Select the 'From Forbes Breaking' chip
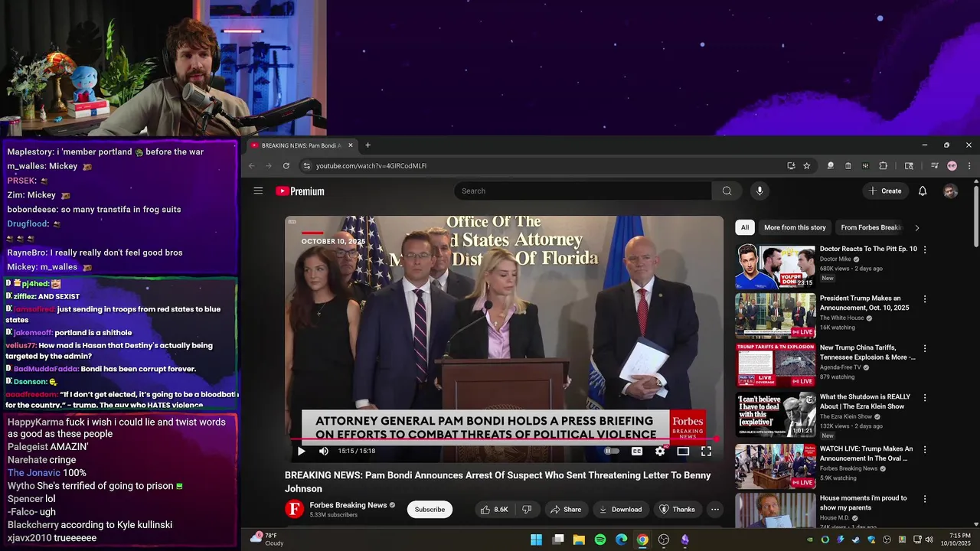Viewport: 980px width, 551px height. coord(871,227)
